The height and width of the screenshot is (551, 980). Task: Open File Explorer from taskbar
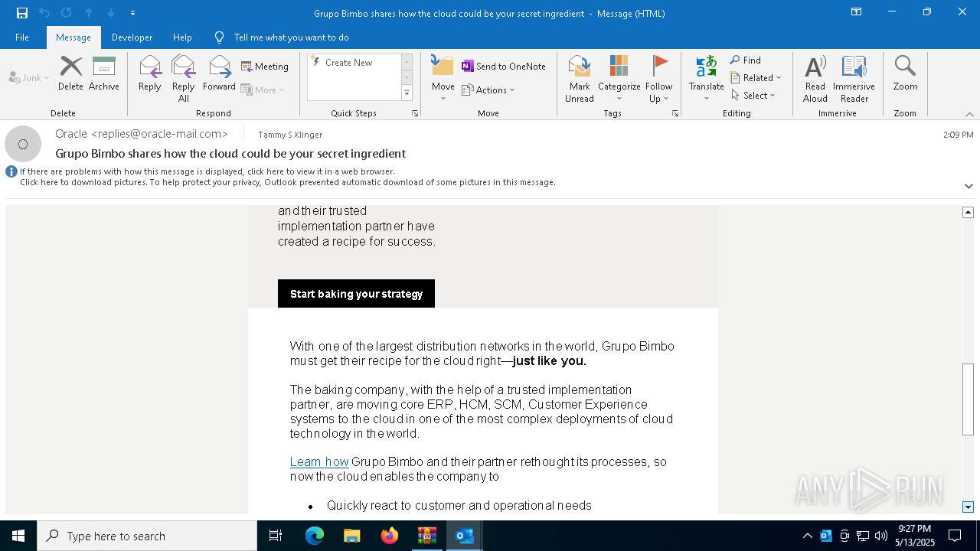pos(352,536)
